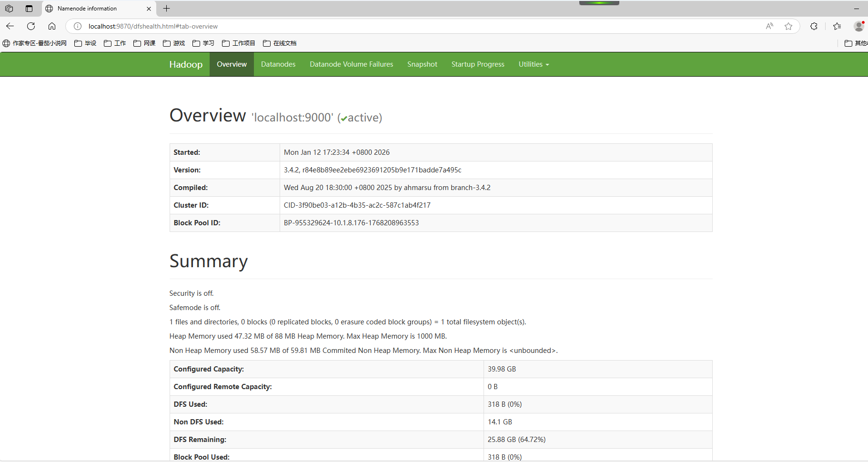Open the Utilities dropdown menu
This screenshot has width=868, height=462.
(533, 64)
